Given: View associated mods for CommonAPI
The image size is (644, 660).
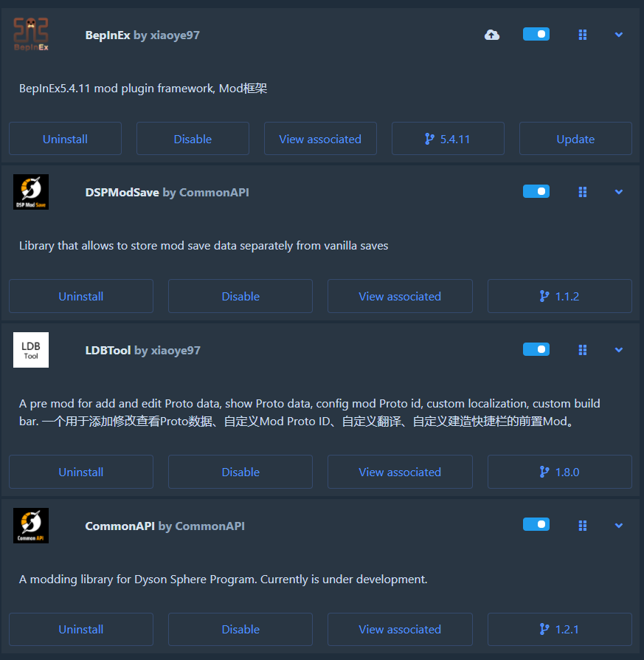Looking at the screenshot, I should 400,629.
